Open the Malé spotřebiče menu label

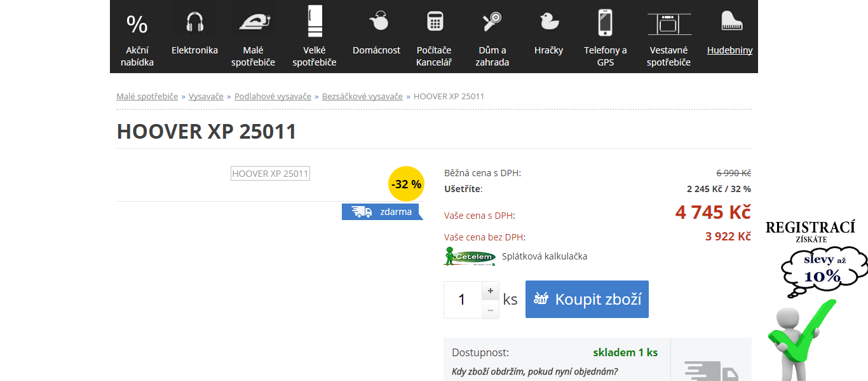click(253, 56)
